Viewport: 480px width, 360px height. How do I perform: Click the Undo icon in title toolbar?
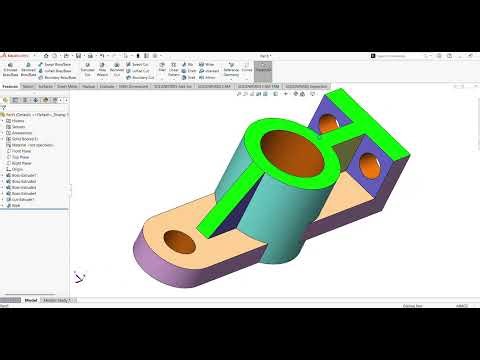click(102, 56)
